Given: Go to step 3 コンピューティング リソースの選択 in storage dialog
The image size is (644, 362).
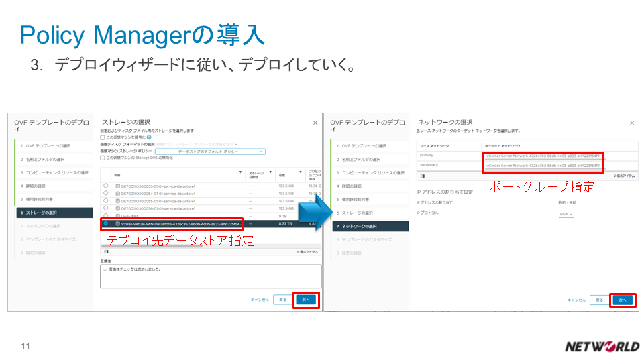Looking at the screenshot, I should (54, 173).
